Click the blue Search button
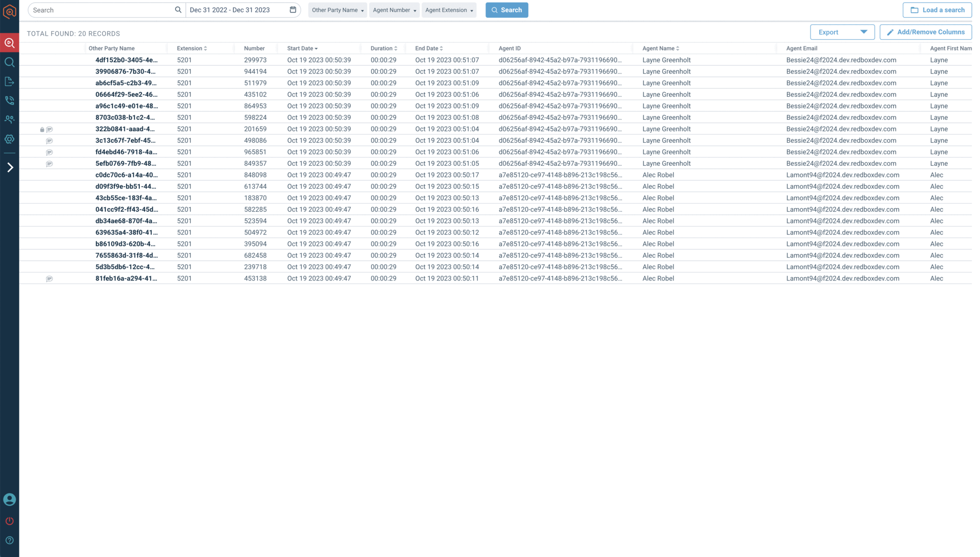 click(x=506, y=10)
